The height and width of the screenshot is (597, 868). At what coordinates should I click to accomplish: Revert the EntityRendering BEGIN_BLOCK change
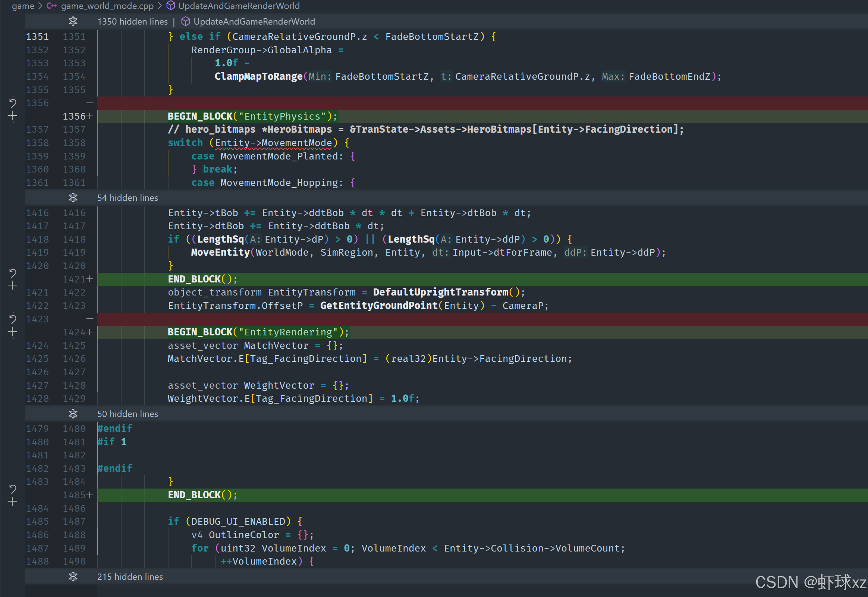click(x=13, y=319)
